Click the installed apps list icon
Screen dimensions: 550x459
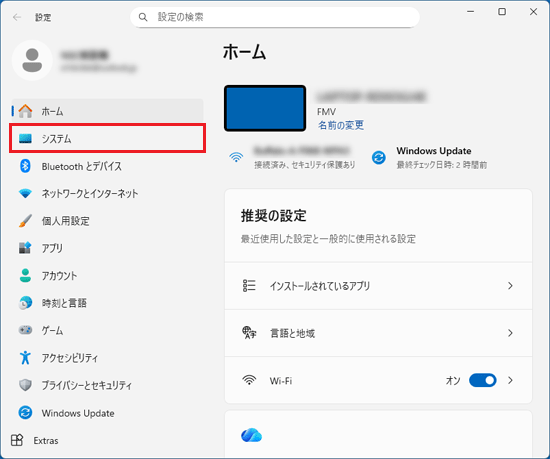point(249,285)
